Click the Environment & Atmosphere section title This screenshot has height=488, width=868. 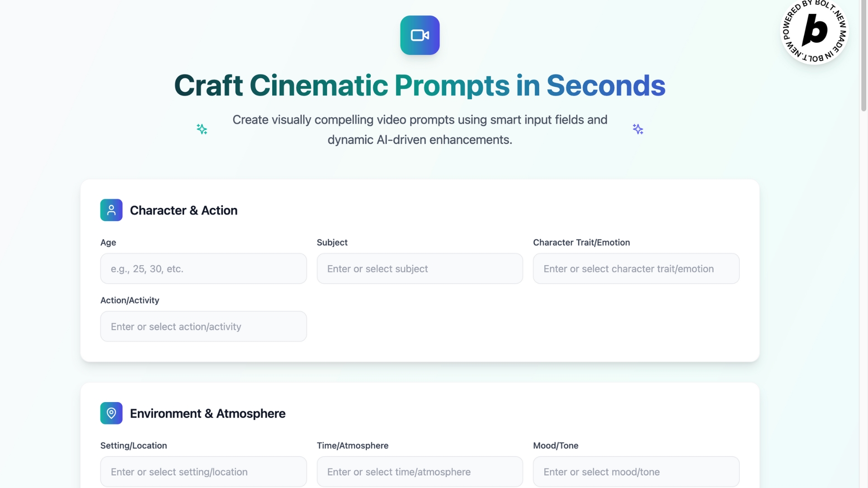[208, 413]
